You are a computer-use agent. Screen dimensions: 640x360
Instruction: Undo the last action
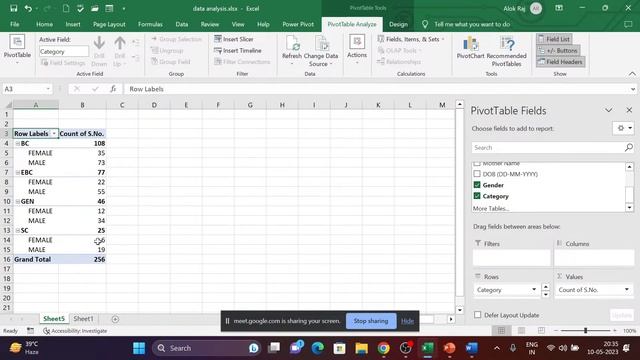28,8
